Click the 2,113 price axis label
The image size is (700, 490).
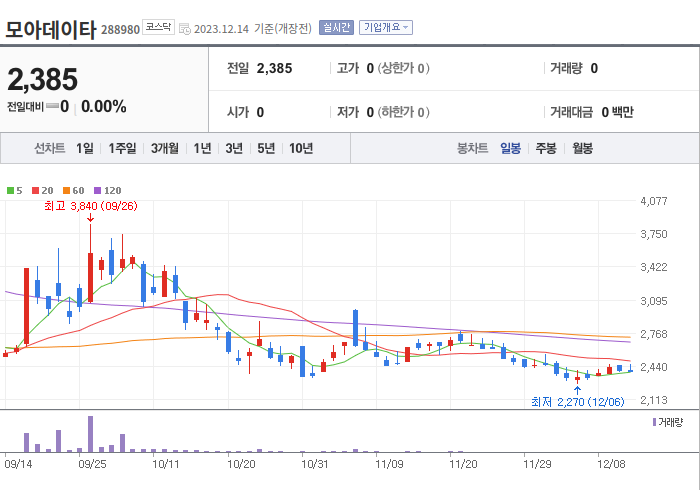click(x=654, y=400)
